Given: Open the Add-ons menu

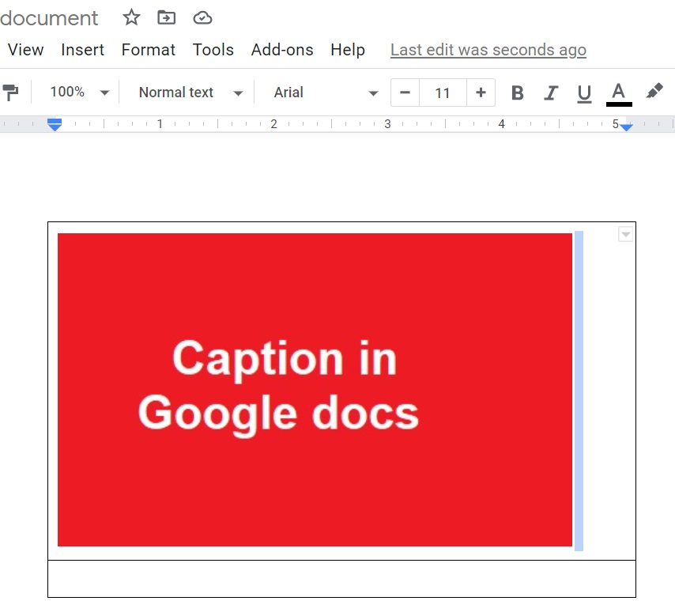Looking at the screenshot, I should pyautogui.click(x=282, y=50).
